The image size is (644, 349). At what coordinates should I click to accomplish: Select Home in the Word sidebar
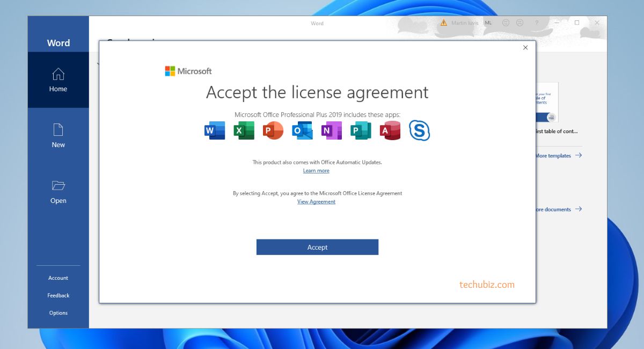tap(58, 80)
